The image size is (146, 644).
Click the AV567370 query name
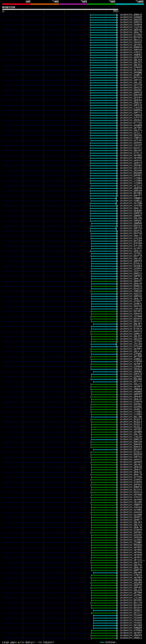click(x=8, y=8)
